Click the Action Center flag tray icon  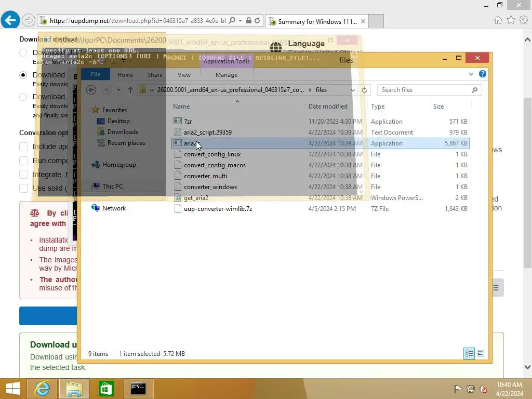(458, 389)
